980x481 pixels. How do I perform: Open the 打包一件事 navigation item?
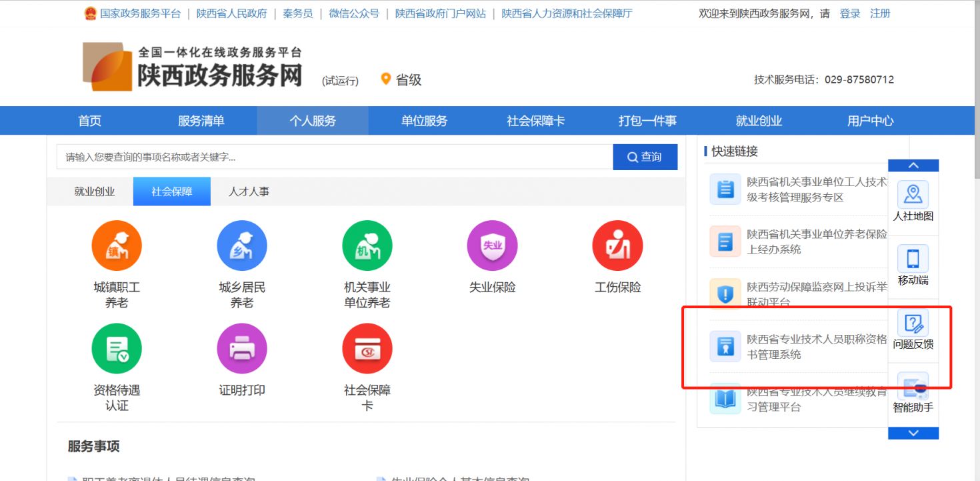tap(647, 121)
